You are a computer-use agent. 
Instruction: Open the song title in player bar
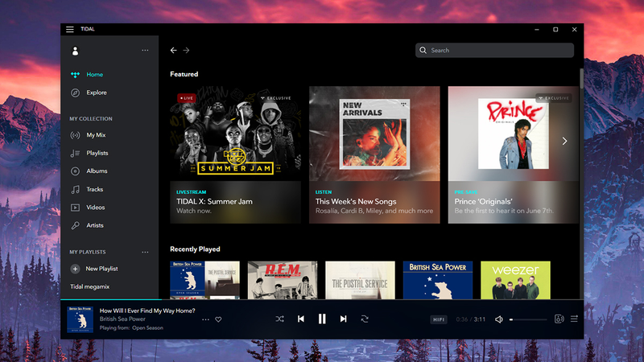pyautogui.click(x=147, y=311)
